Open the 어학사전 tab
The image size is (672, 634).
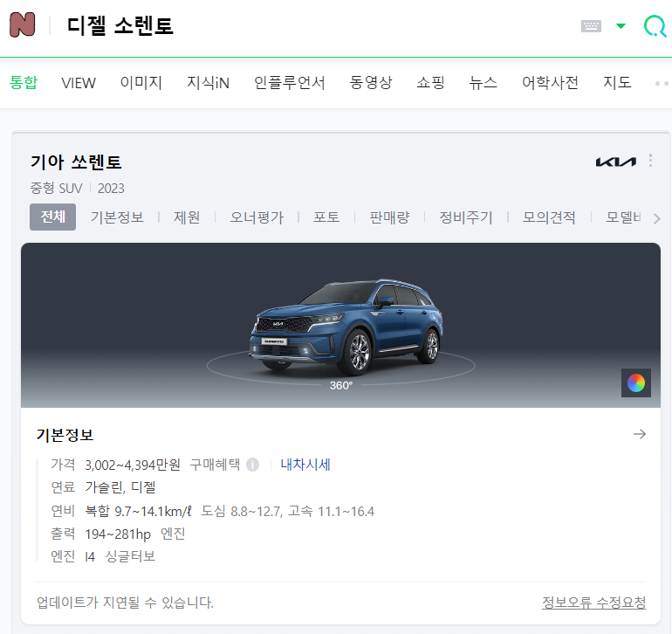550,82
